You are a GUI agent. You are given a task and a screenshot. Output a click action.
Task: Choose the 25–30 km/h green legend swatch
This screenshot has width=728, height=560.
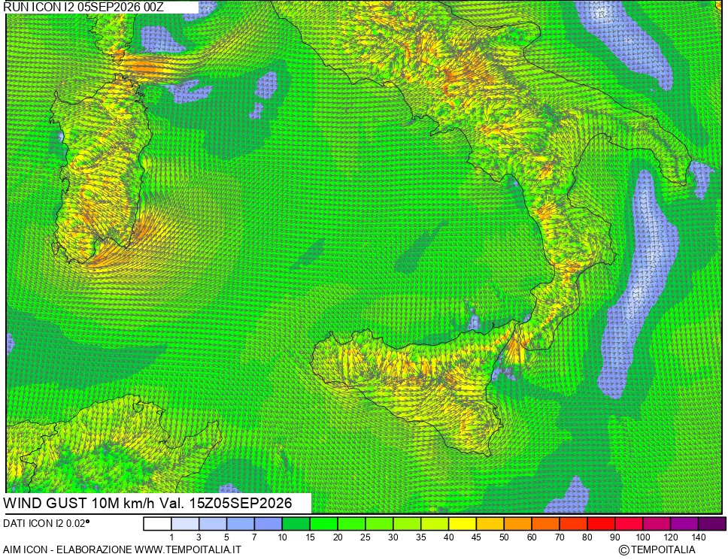pos(379,524)
